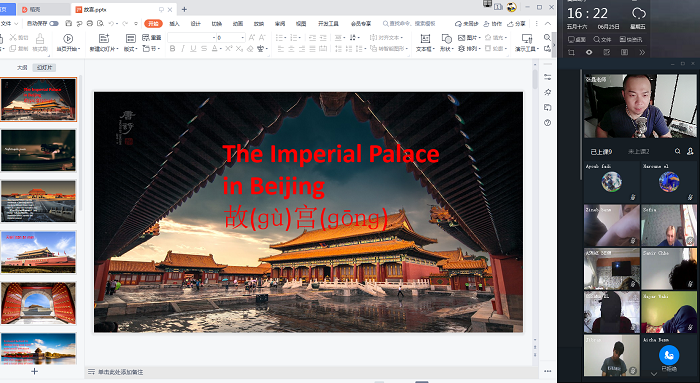
Task: Insert a text box
Action: (x=425, y=42)
